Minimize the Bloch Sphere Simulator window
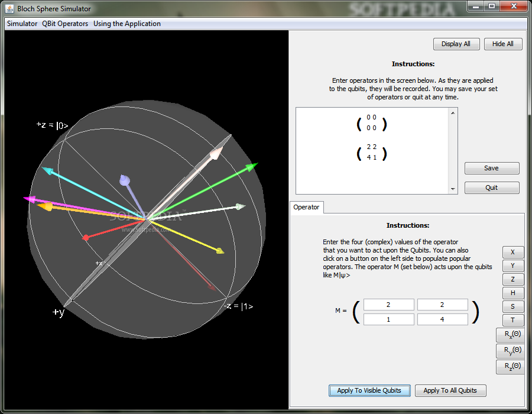 click(x=476, y=7)
